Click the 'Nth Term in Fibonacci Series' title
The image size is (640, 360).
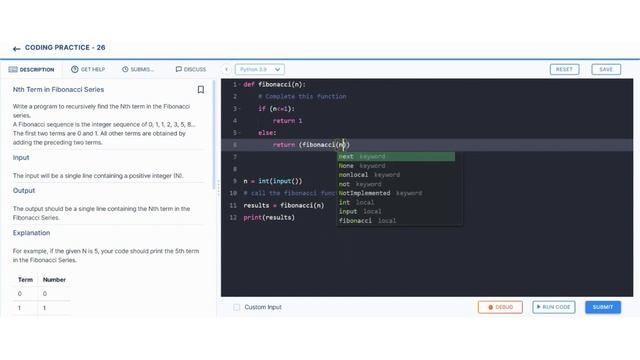click(x=58, y=89)
